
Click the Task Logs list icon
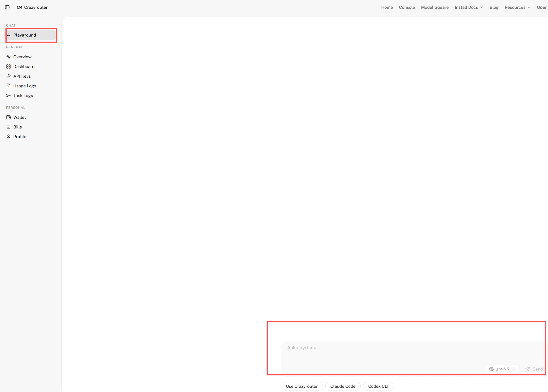(x=8, y=96)
